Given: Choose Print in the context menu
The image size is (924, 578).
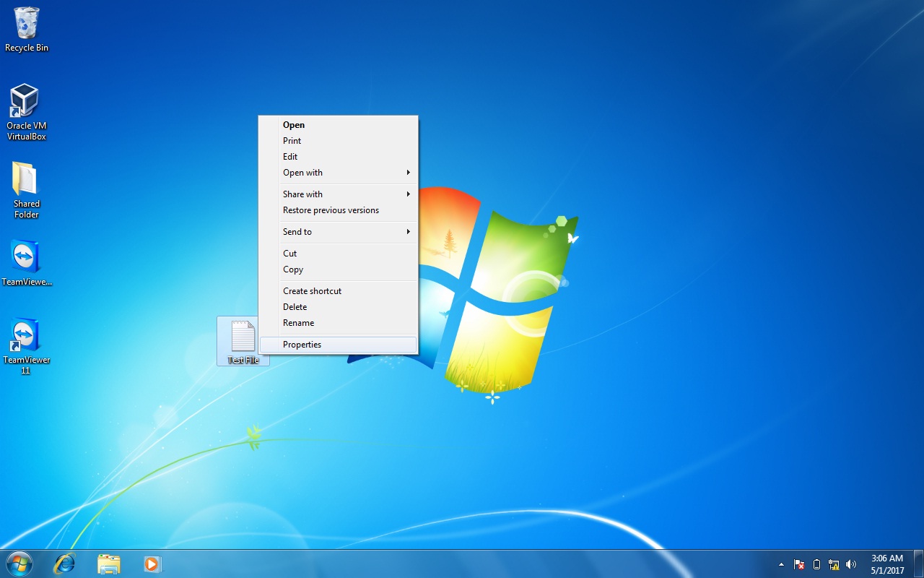Looking at the screenshot, I should point(339,141).
